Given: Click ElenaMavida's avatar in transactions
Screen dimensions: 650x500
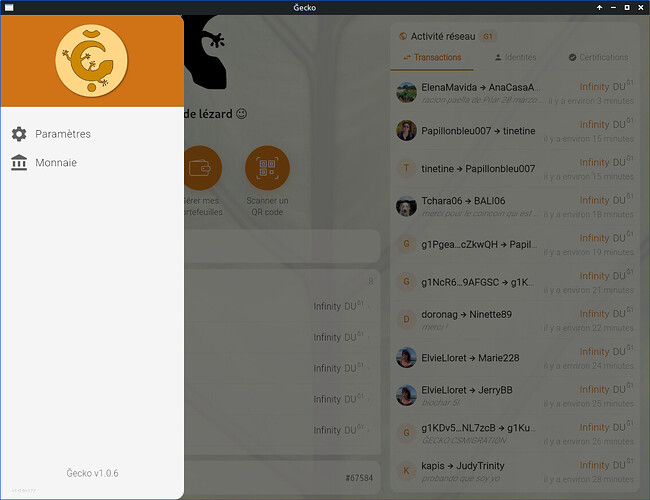Looking at the screenshot, I should pyautogui.click(x=406, y=93).
